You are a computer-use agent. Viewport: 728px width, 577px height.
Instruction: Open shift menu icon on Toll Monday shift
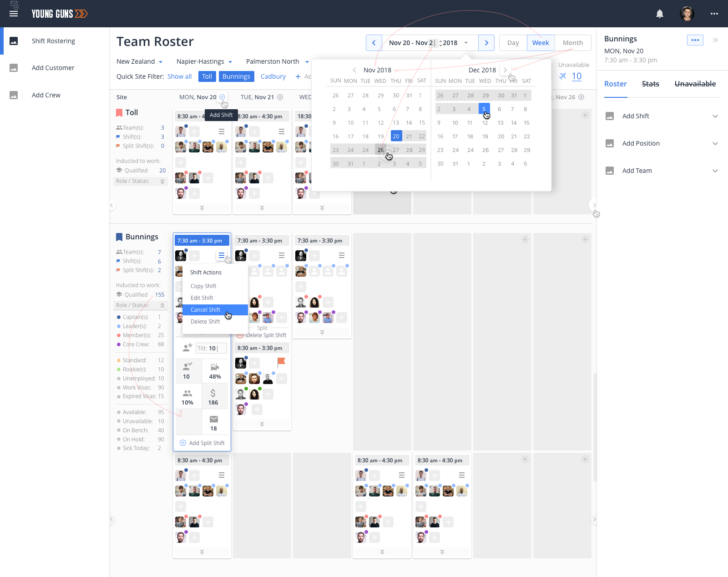coord(222,132)
